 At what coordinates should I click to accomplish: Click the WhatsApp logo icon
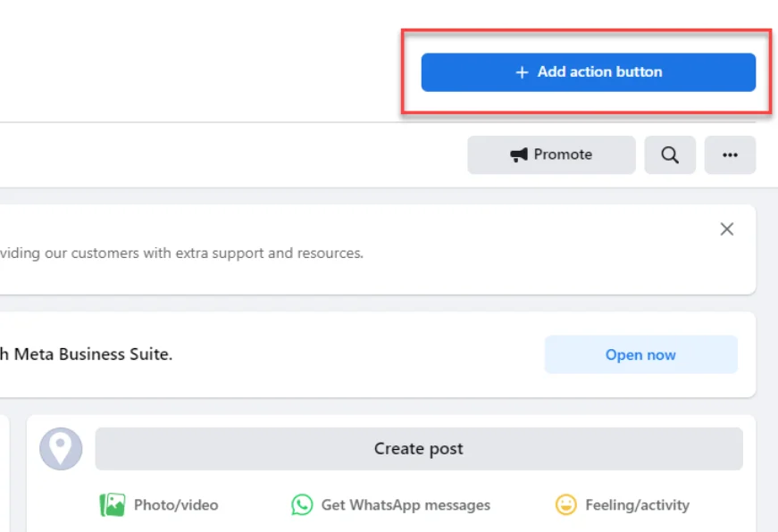point(302,505)
